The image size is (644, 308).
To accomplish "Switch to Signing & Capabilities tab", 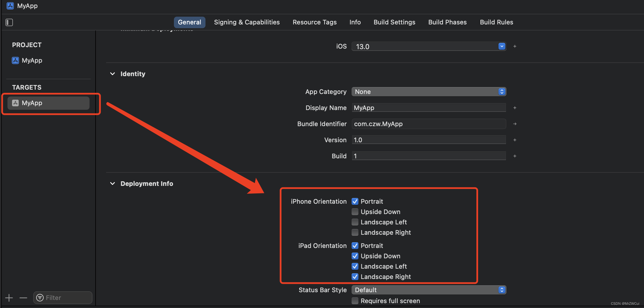I will 247,22.
